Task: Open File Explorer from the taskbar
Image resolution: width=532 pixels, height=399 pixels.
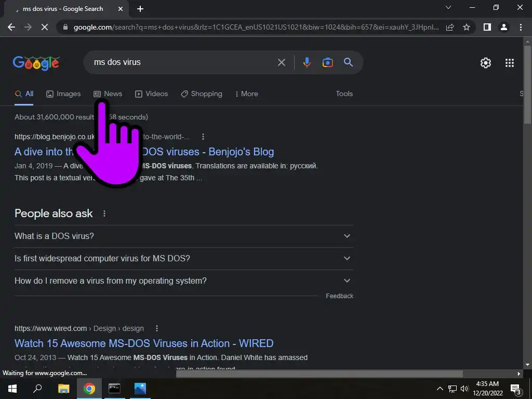Action: click(x=63, y=389)
